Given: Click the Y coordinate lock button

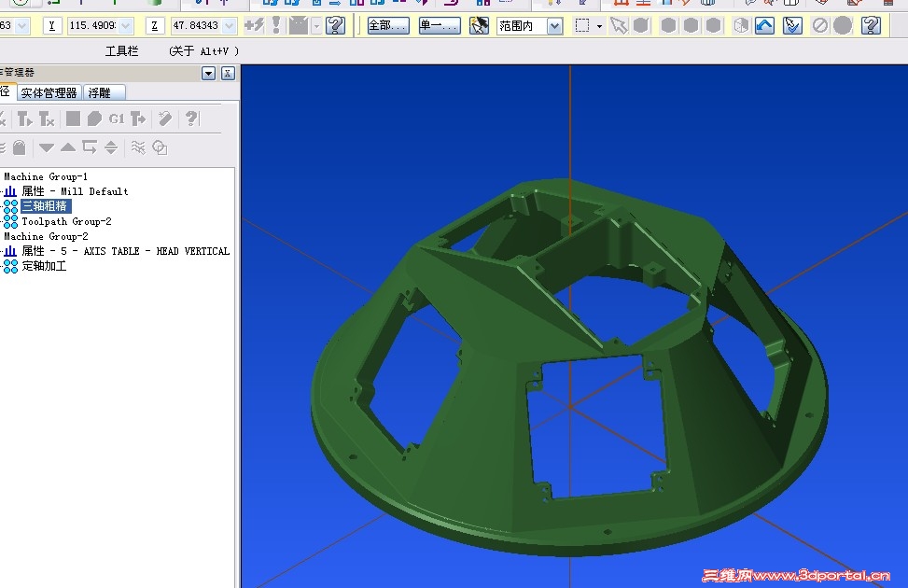Looking at the screenshot, I should 52,25.
